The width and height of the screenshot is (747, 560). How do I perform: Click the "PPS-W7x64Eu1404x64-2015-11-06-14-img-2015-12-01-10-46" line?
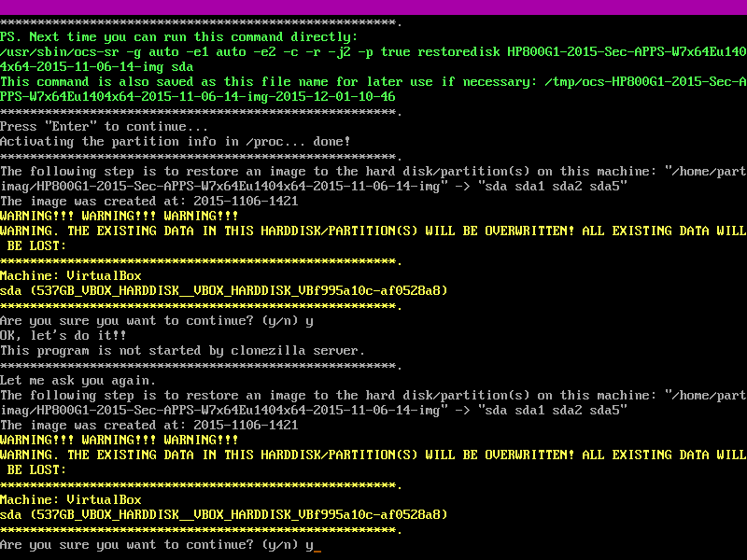pos(197,97)
